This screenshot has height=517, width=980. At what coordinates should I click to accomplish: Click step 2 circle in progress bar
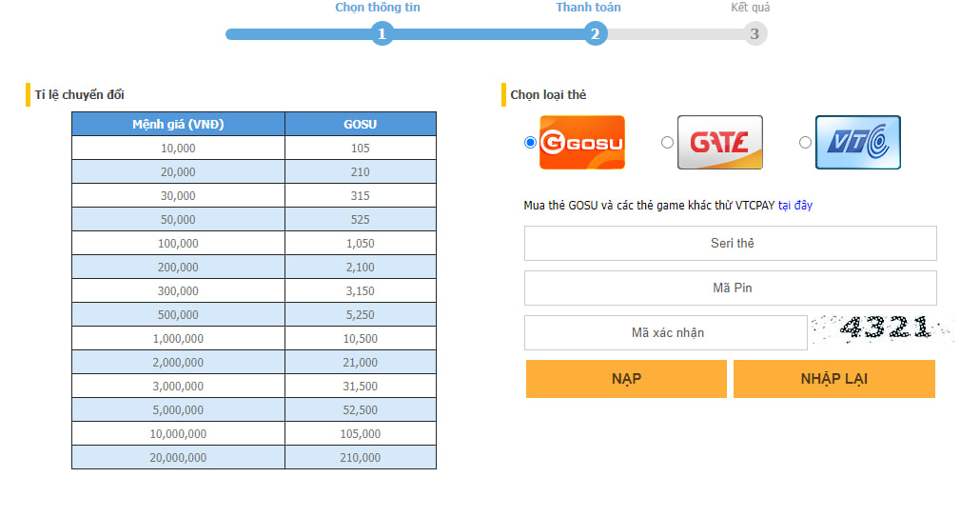point(595,33)
